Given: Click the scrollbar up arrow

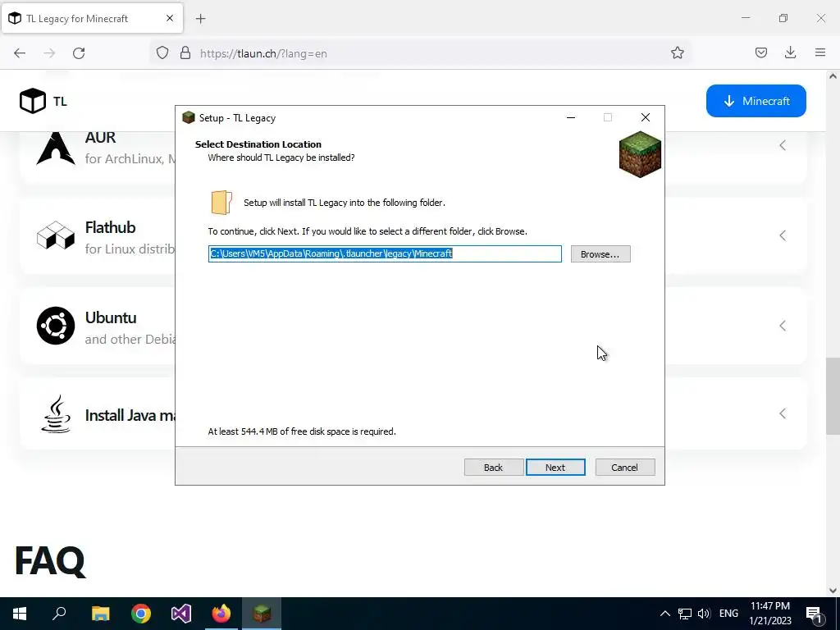Looking at the screenshot, I should coord(833,76).
